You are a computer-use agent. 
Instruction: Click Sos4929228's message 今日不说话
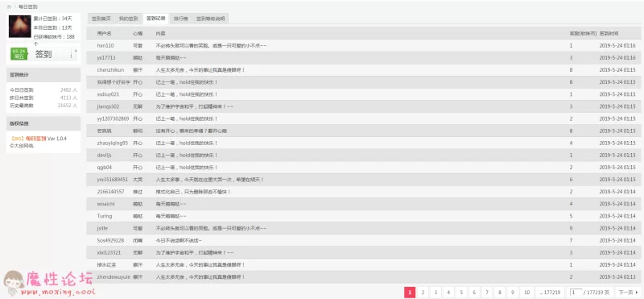[179, 241]
